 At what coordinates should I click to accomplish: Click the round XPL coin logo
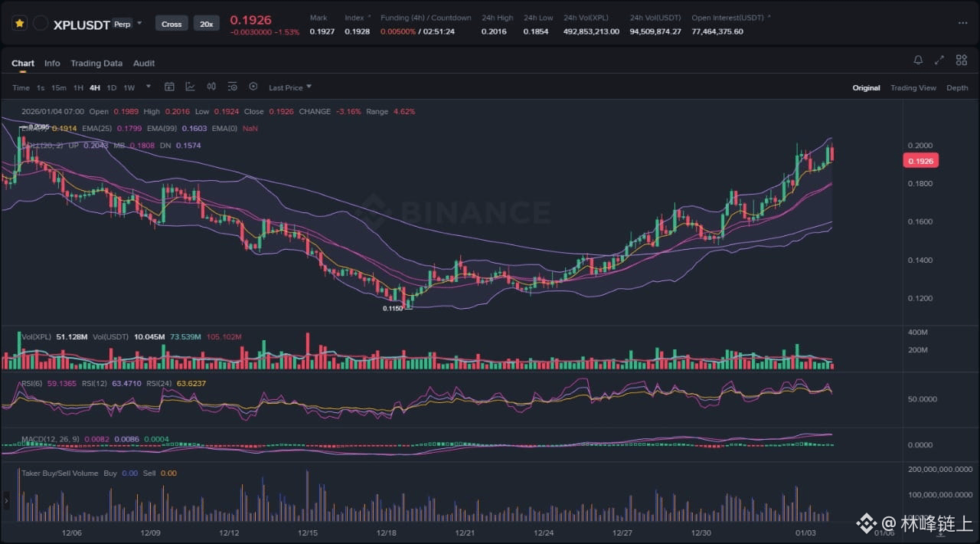pyautogui.click(x=41, y=24)
